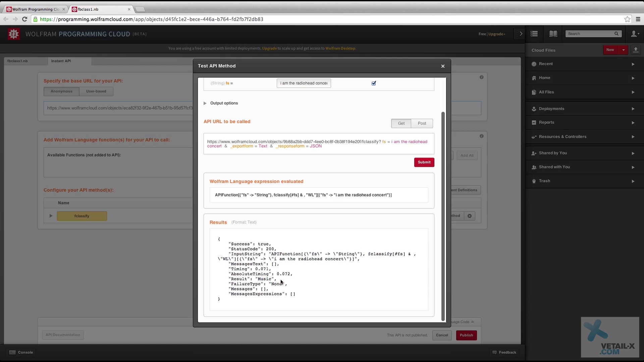
Task: Switch to the fbclass1.nb tab
Action: click(17, 61)
